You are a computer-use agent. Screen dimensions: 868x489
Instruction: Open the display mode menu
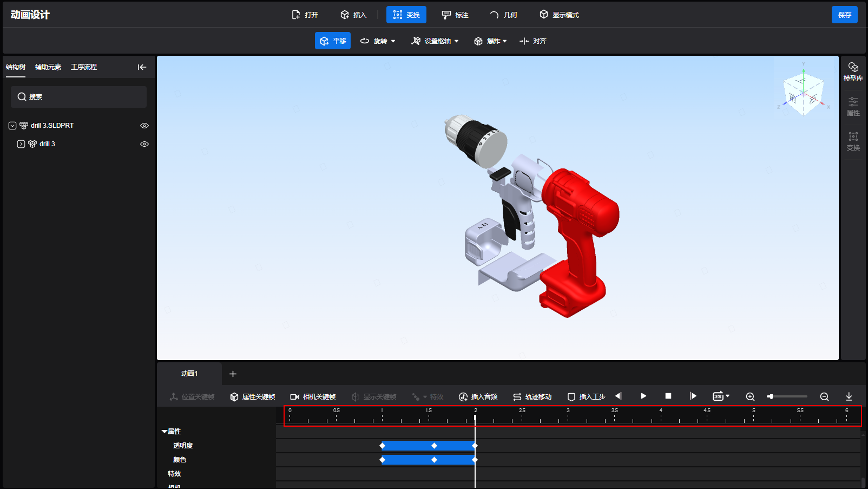[559, 15]
